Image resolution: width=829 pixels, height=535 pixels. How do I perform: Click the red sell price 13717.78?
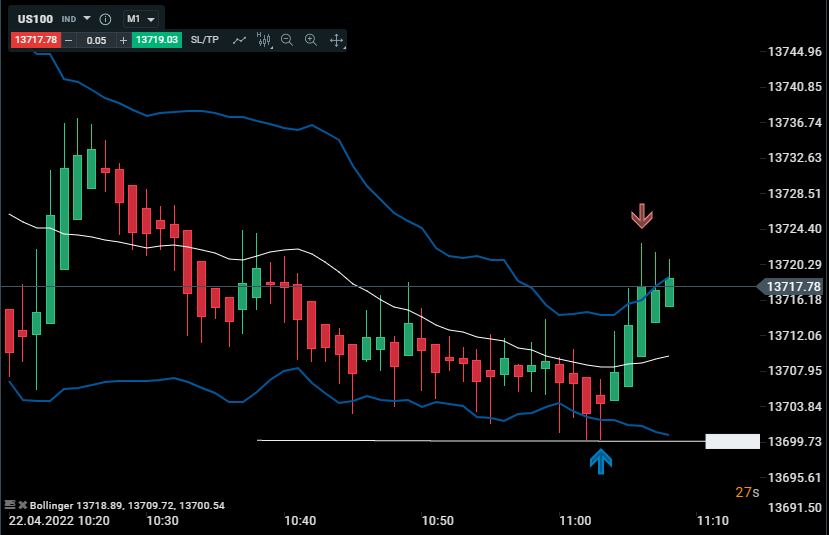[36, 40]
